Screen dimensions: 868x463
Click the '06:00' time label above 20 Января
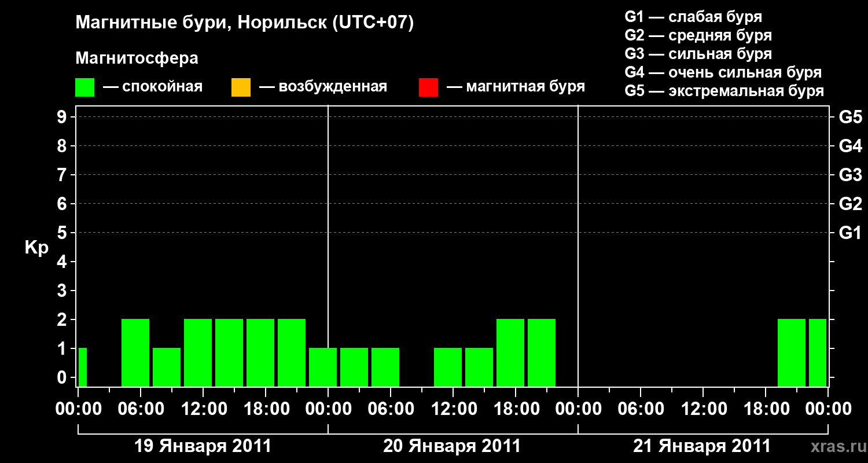click(x=390, y=409)
